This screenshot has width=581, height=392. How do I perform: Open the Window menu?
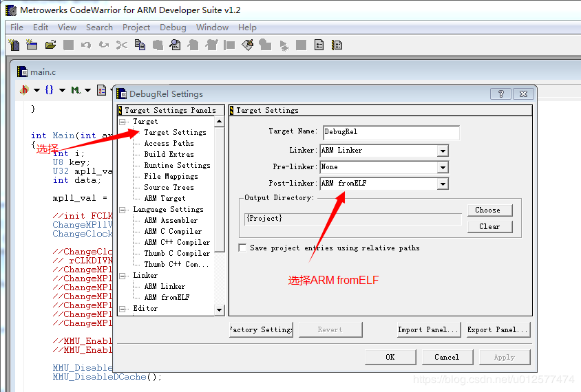(x=212, y=28)
